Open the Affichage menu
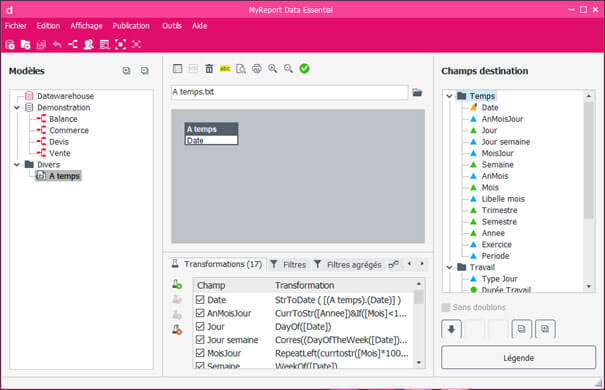The image size is (605, 390). point(86,26)
